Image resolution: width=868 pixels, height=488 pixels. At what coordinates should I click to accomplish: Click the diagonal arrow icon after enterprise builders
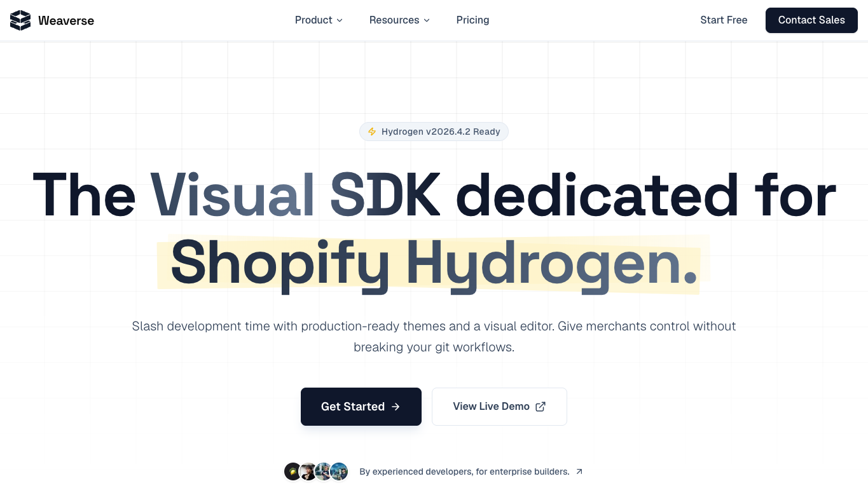pyautogui.click(x=579, y=471)
